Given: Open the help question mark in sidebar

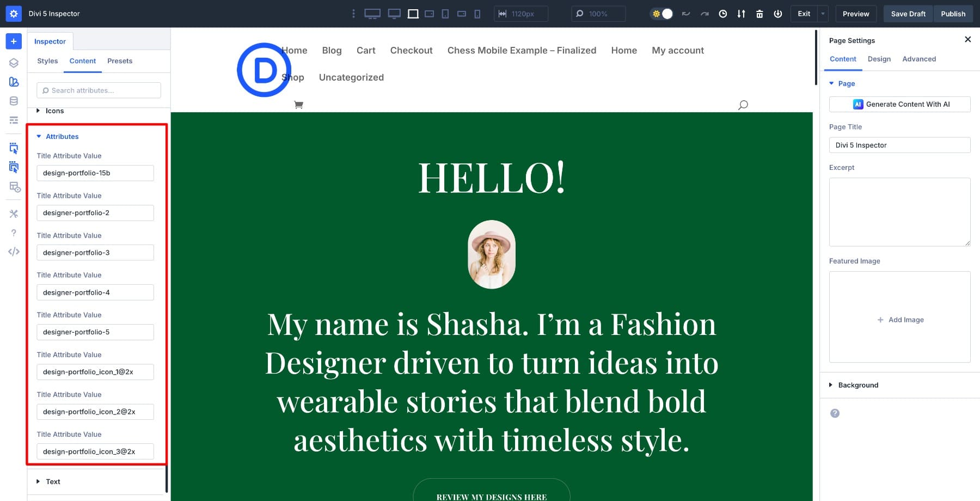Looking at the screenshot, I should [14, 233].
